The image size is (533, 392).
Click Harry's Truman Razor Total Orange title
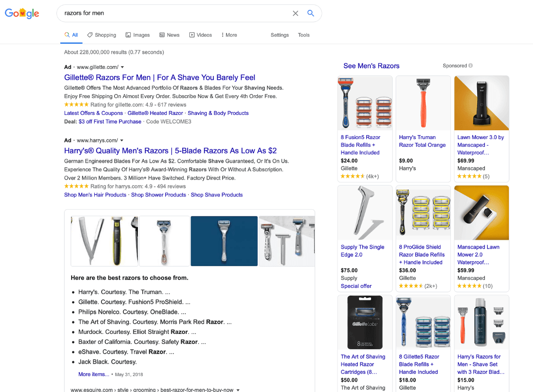[x=422, y=141]
